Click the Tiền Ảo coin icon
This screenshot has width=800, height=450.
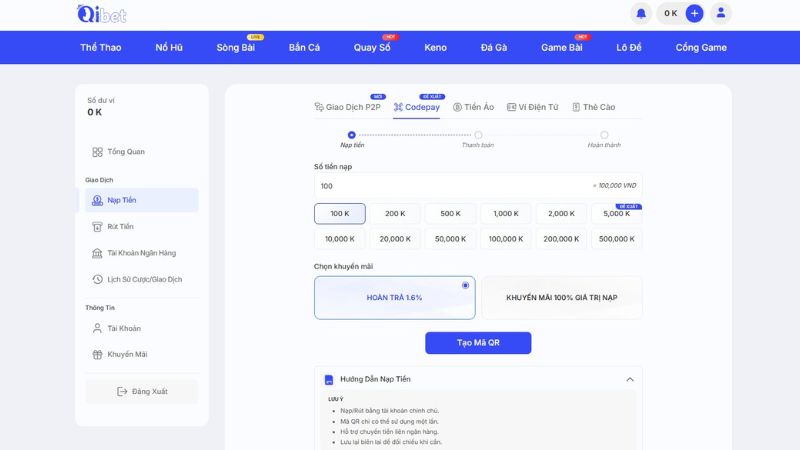click(457, 107)
